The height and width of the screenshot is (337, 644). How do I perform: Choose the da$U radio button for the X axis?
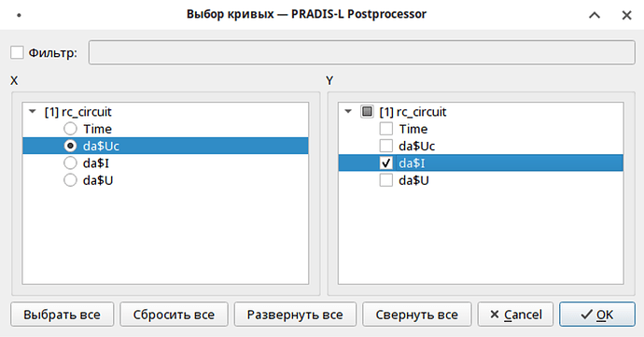point(70,180)
